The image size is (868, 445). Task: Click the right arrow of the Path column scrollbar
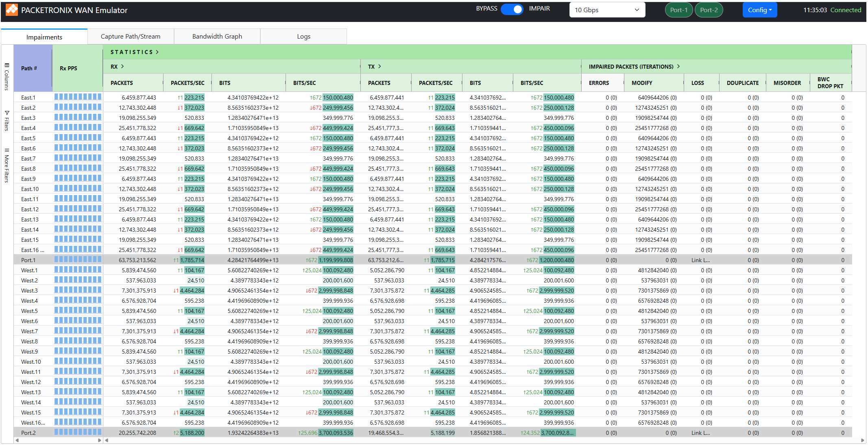click(x=100, y=440)
